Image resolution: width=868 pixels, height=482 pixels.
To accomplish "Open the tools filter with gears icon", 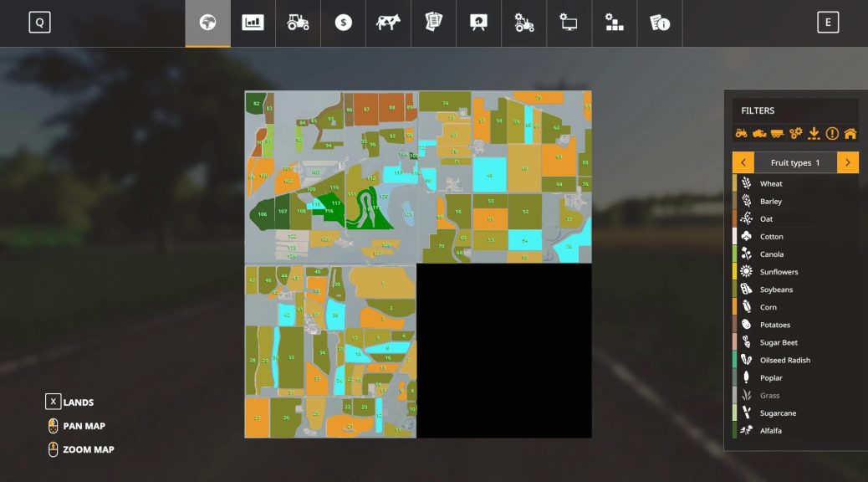I will (x=795, y=133).
